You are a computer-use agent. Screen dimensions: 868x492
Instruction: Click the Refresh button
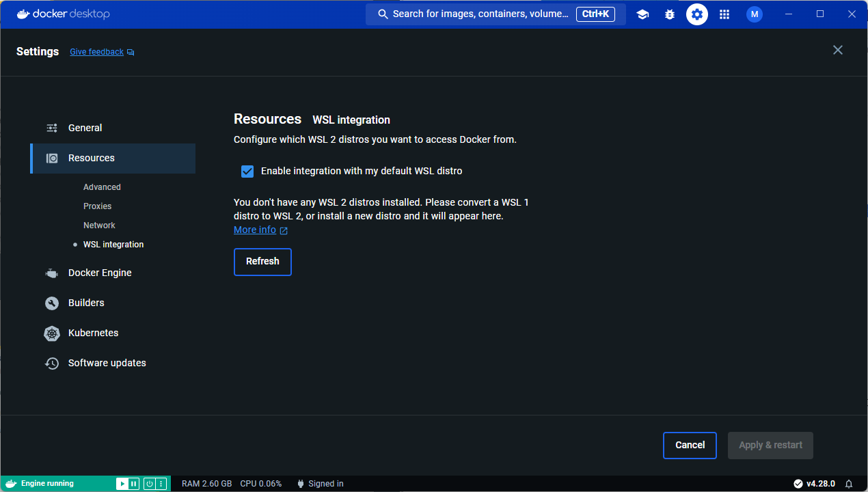point(262,262)
